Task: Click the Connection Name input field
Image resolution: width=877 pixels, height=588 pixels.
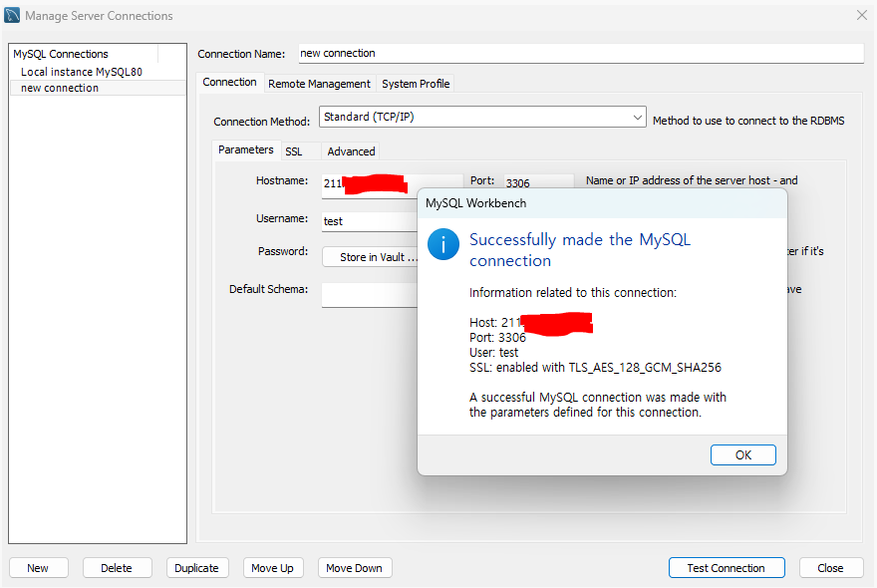Action: click(x=581, y=53)
